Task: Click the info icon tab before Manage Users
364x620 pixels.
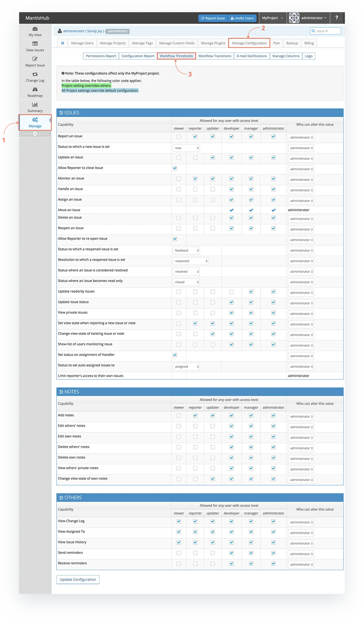Action: (63, 43)
